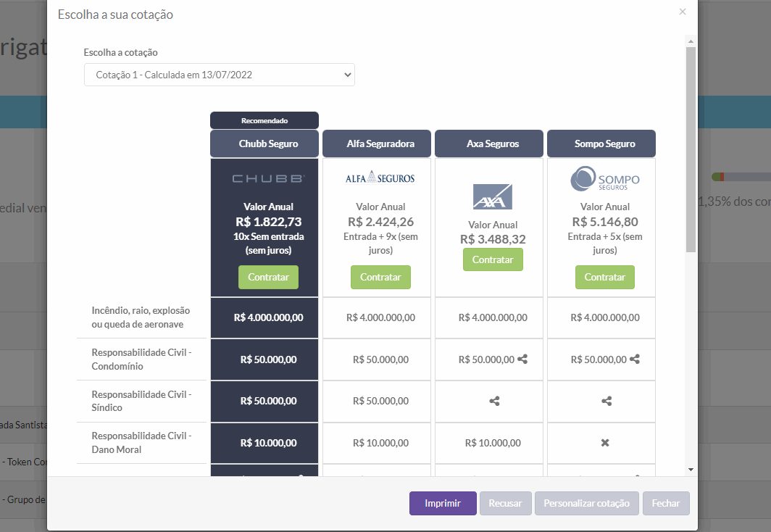Image resolution: width=771 pixels, height=532 pixels.
Task: Click Sompo share icon in Síndico row
Action: [x=607, y=402]
